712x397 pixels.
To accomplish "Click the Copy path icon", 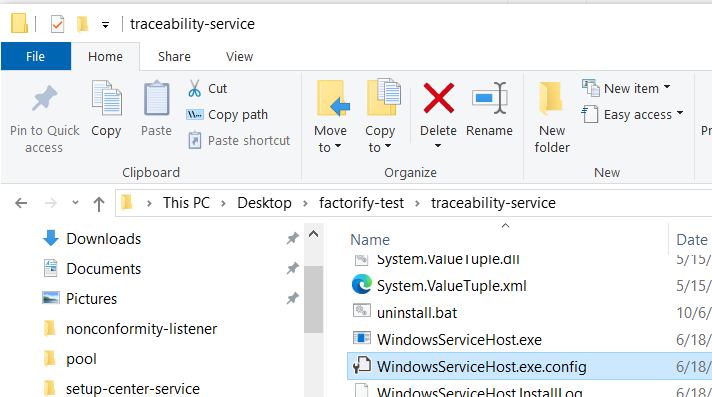I will pyautogui.click(x=194, y=114).
